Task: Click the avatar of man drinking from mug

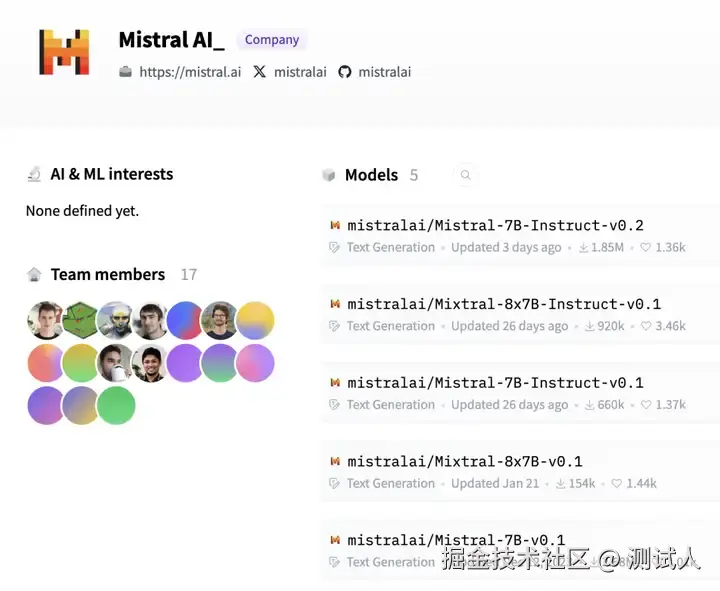Action: coord(115,363)
